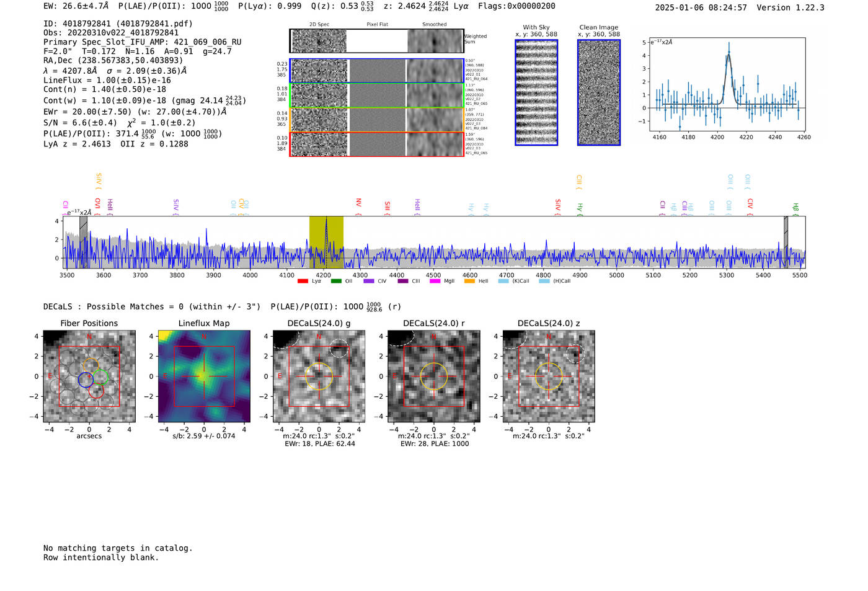This screenshot has width=868, height=591.
Task: Open the Clean Image cutout
Action: click(x=599, y=92)
